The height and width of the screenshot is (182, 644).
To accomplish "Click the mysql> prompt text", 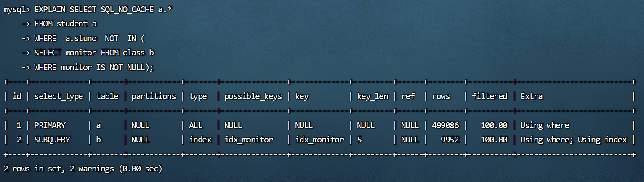I will click(x=16, y=10).
